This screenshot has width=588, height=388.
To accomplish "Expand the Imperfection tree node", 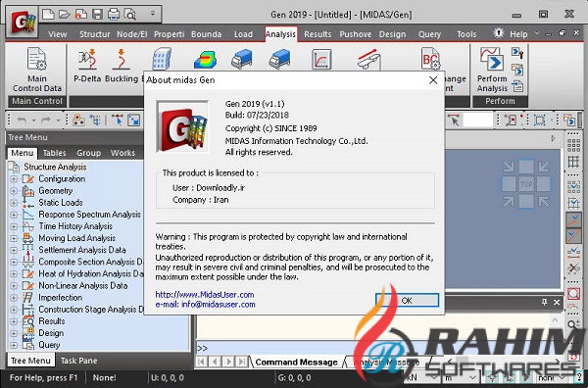I will [14, 298].
